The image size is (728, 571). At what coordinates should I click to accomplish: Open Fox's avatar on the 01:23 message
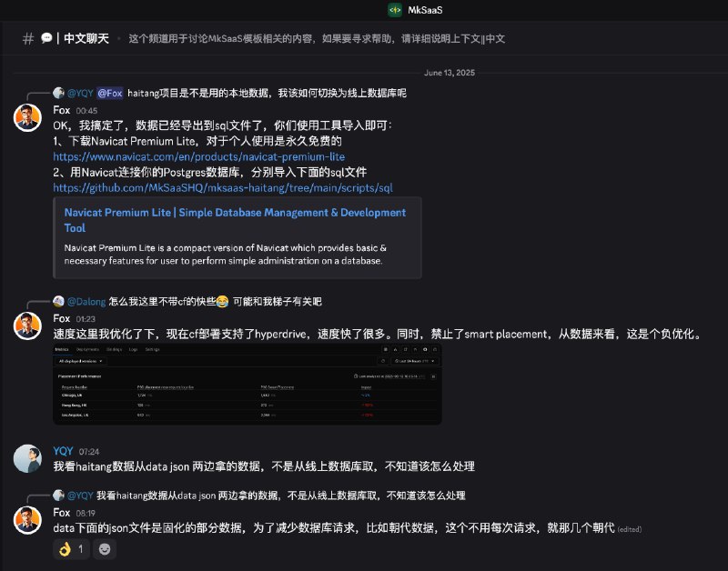click(27, 326)
